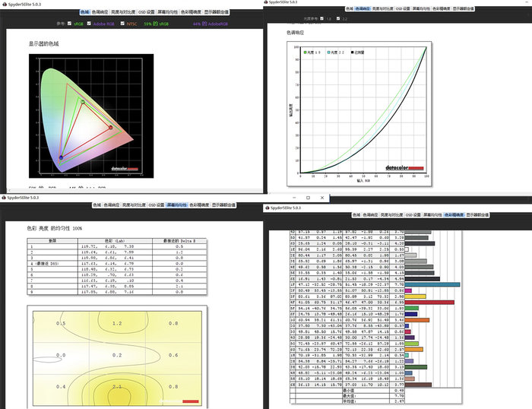This screenshot has height=409, width=532.
Task: Click Spyder5Elite app icon in gamut window title
Action: pos(5,5)
